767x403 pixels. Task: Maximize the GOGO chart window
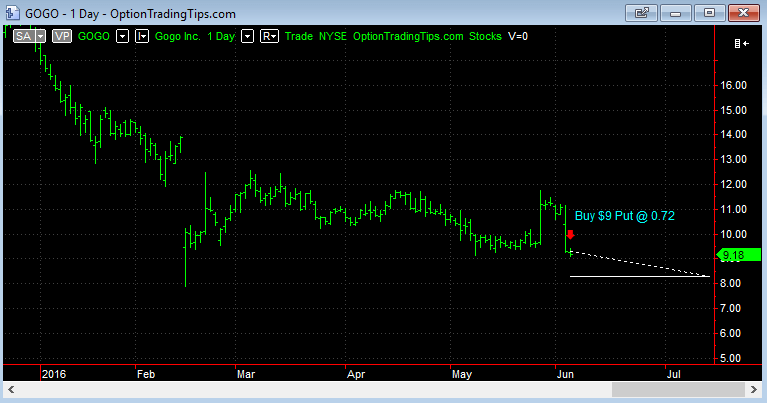[709, 13]
